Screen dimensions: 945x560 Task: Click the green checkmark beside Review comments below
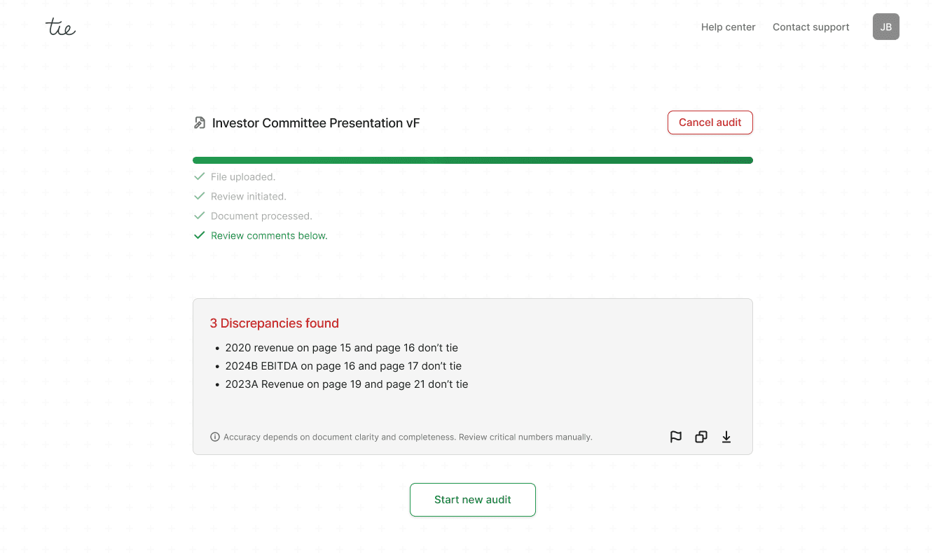(200, 235)
